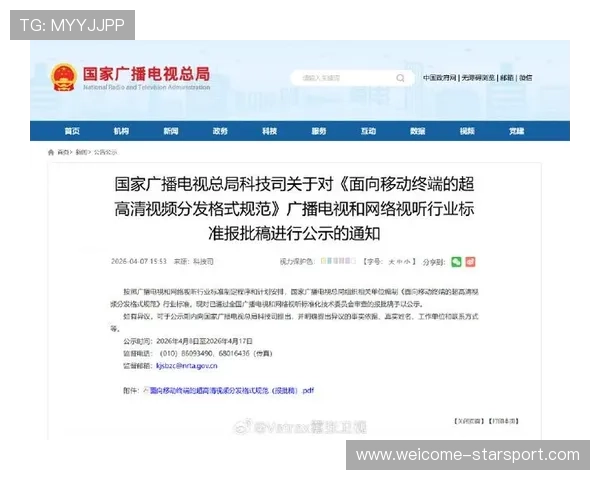
Task: Open the 党建 navigation menu item
Action: point(516,131)
